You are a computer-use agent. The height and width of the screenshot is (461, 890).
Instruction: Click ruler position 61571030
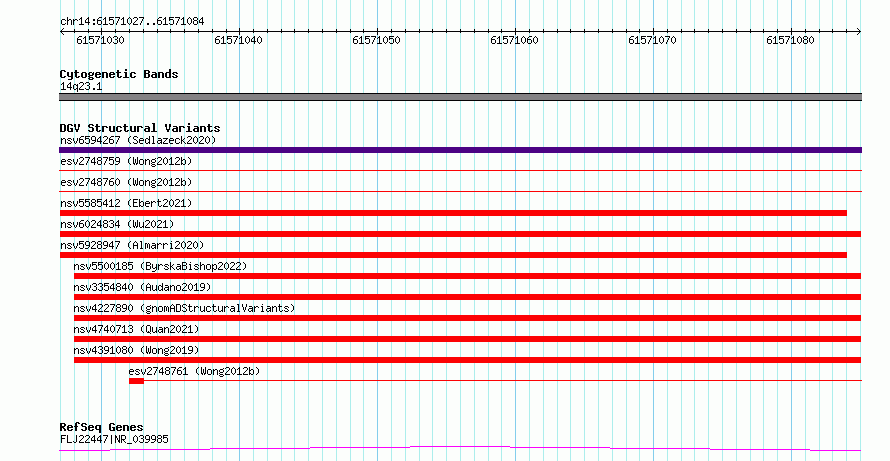coord(100,40)
